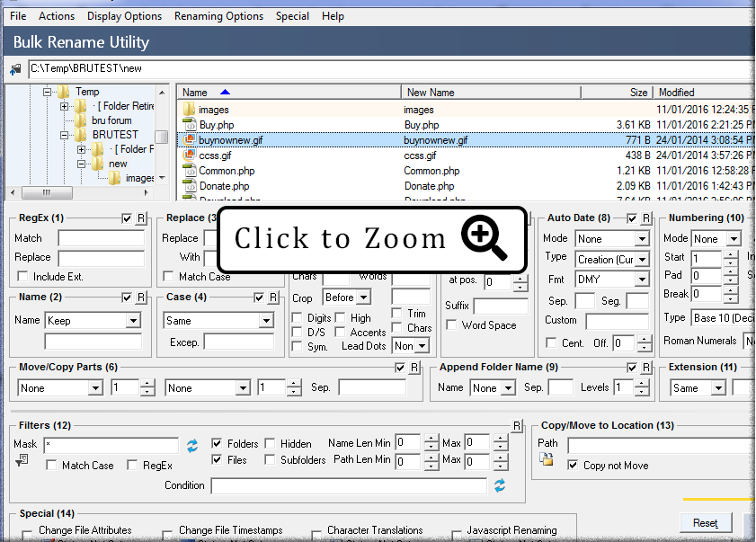756x542 pixels.
Task: Click the Temp folder icon in the tree
Action: click(63, 92)
